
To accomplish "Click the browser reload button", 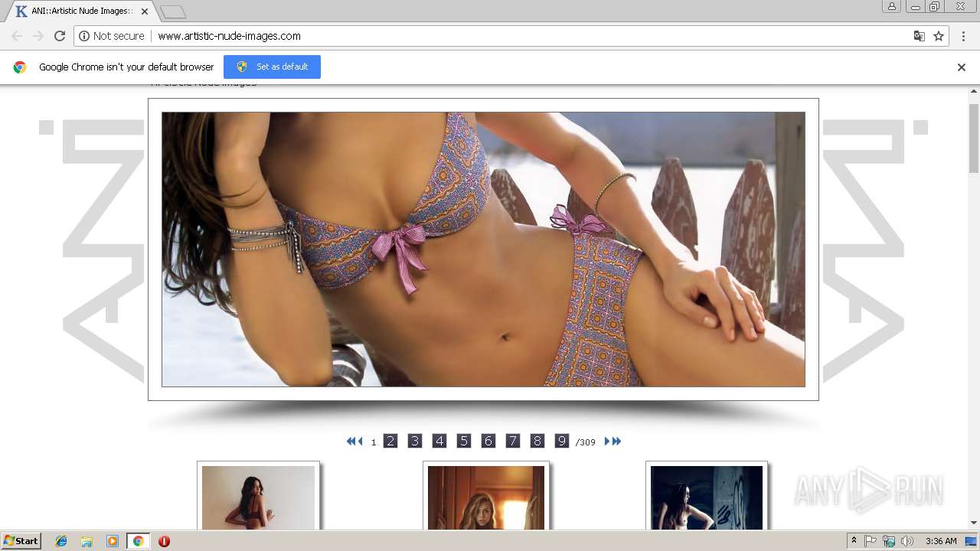I will [x=60, y=36].
